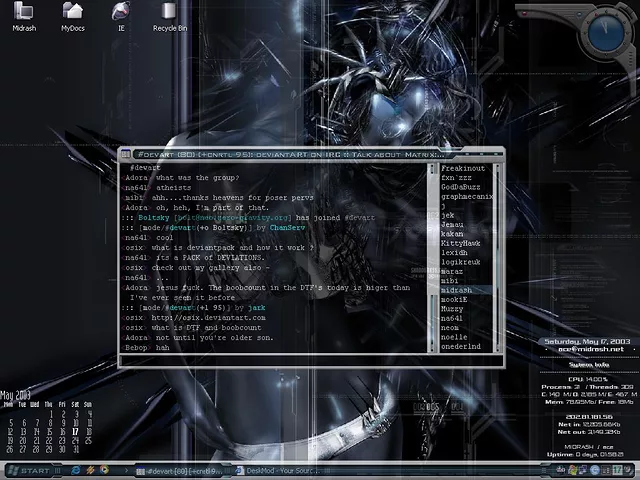640x480 pixels.
Task: Select user GodDaBuzz in nick list
Action: pyautogui.click(x=460, y=187)
